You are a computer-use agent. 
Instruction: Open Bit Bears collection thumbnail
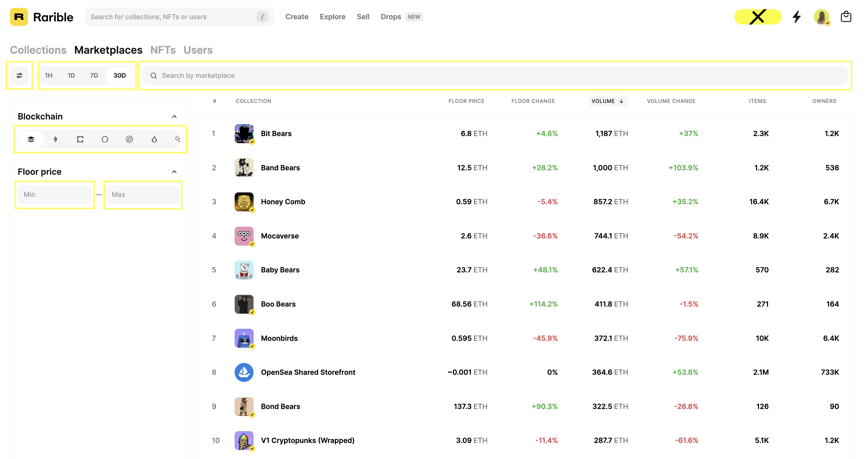click(244, 133)
